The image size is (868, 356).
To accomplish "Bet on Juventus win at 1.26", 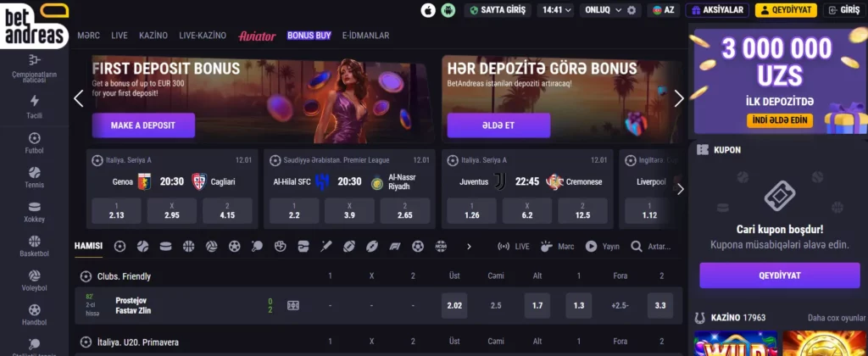I will tap(471, 210).
